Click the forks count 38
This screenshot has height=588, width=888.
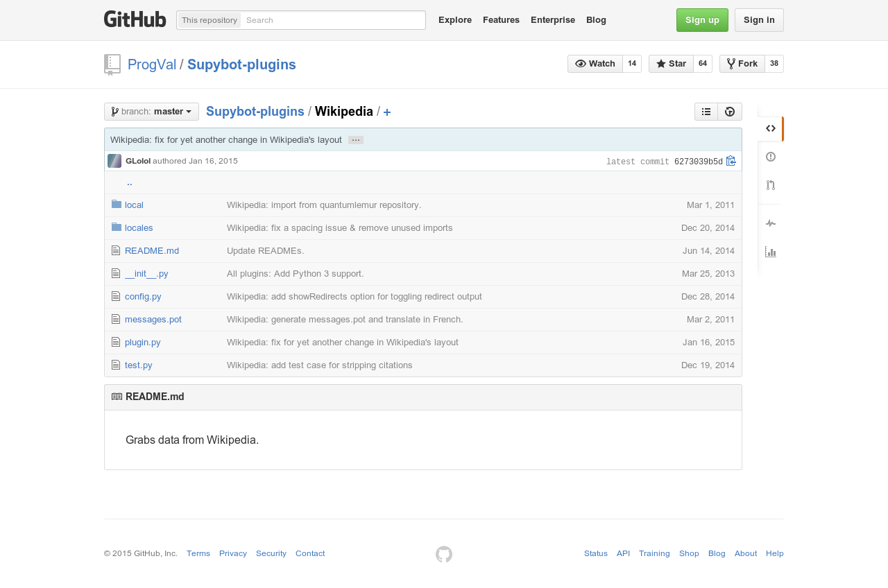[x=774, y=64]
